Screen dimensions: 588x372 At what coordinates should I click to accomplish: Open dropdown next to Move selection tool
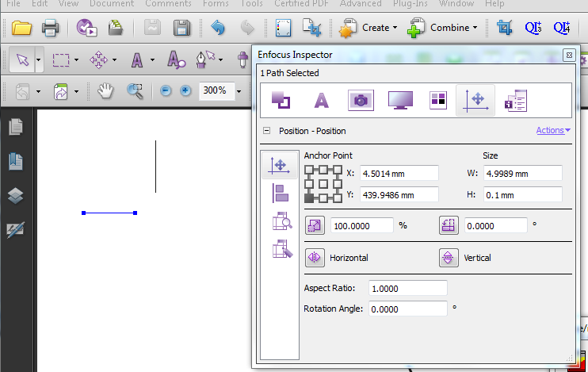tap(114, 59)
